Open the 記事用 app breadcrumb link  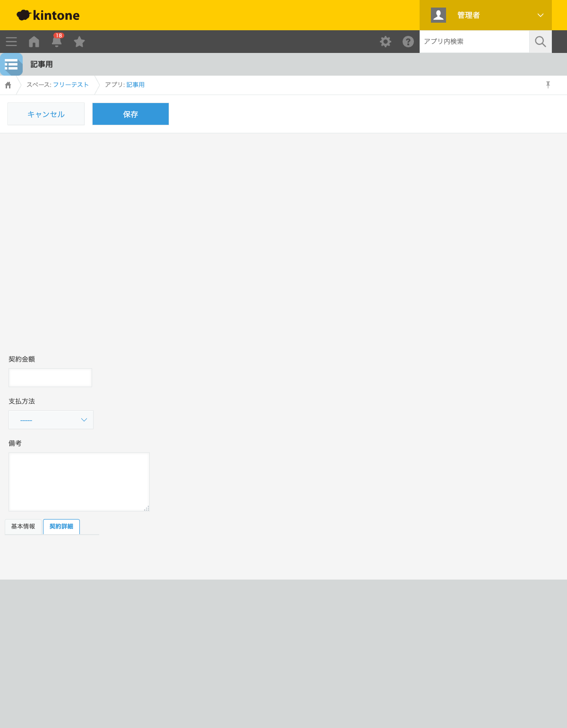tap(136, 85)
